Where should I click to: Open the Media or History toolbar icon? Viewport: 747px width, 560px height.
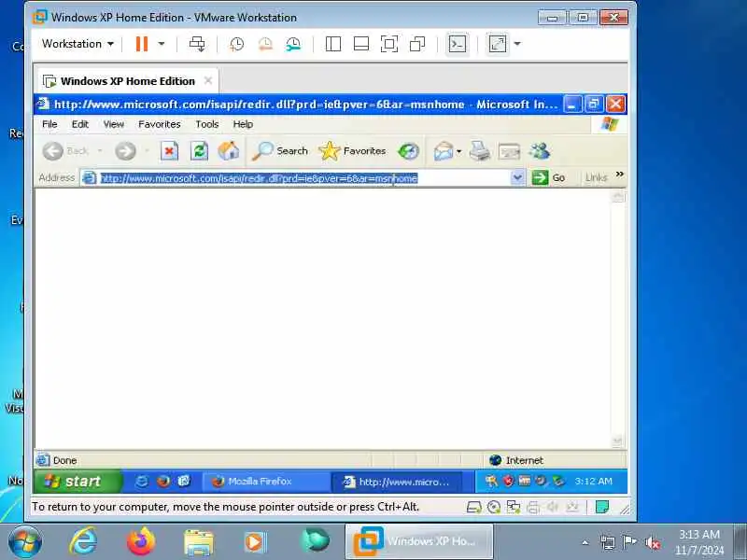coord(408,151)
